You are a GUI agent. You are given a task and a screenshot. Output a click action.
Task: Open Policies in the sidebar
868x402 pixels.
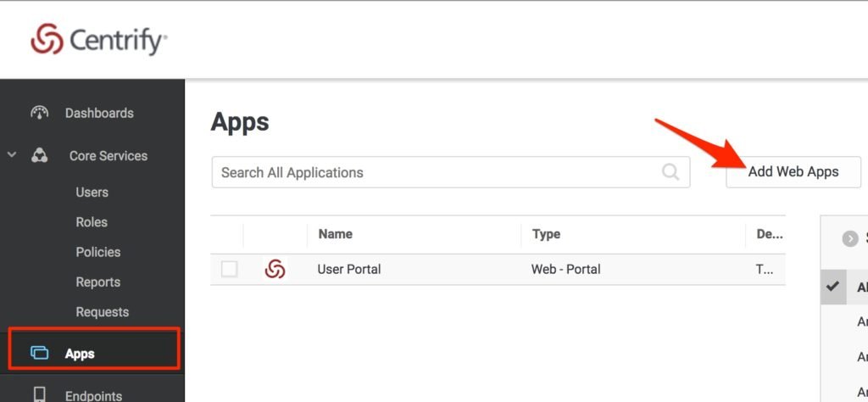97,252
